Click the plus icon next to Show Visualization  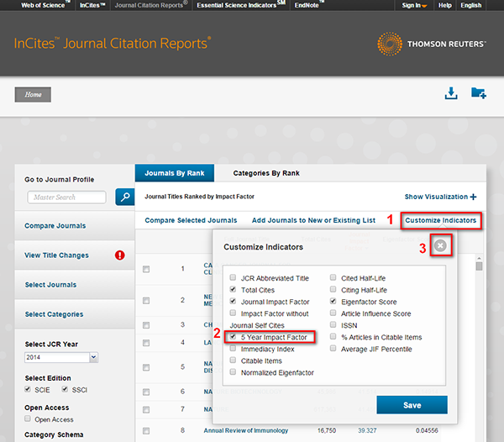pos(473,197)
